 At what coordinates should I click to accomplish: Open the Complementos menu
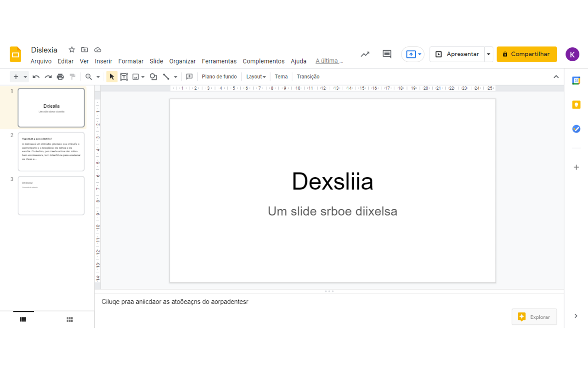point(264,61)
